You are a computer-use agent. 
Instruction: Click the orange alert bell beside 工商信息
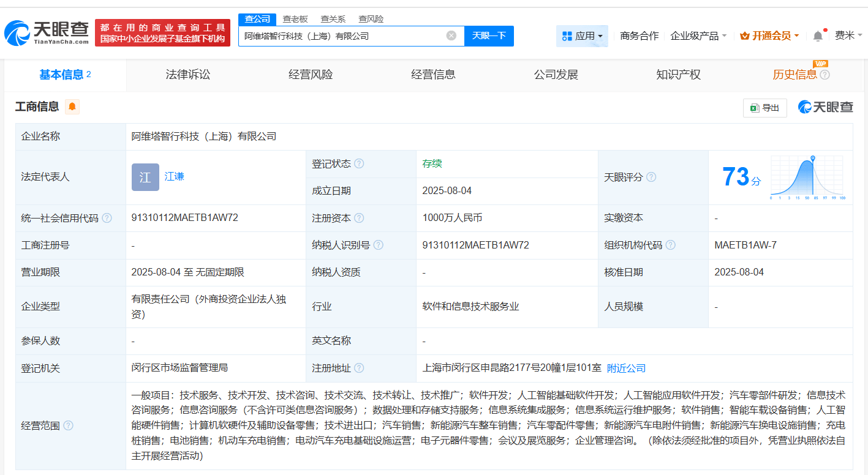click(72, 107)
